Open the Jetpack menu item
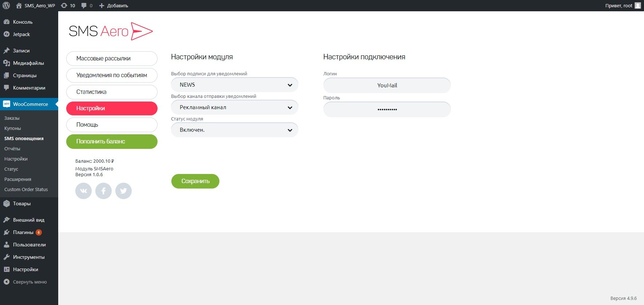This screenshot has width=644, height=305. coord(29,34)
